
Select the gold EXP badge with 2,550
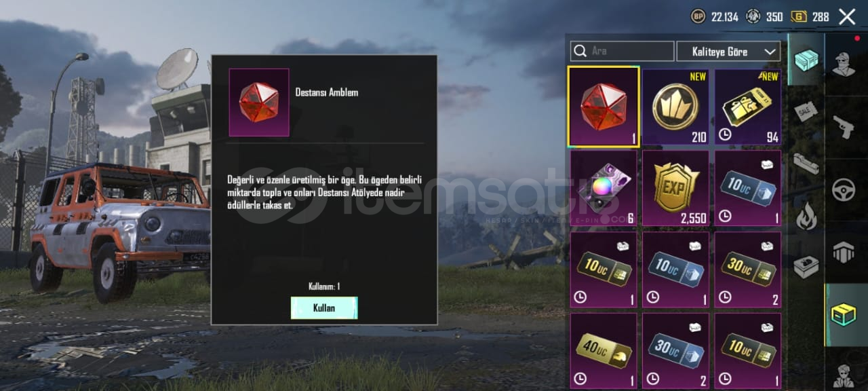coord(675,188)
